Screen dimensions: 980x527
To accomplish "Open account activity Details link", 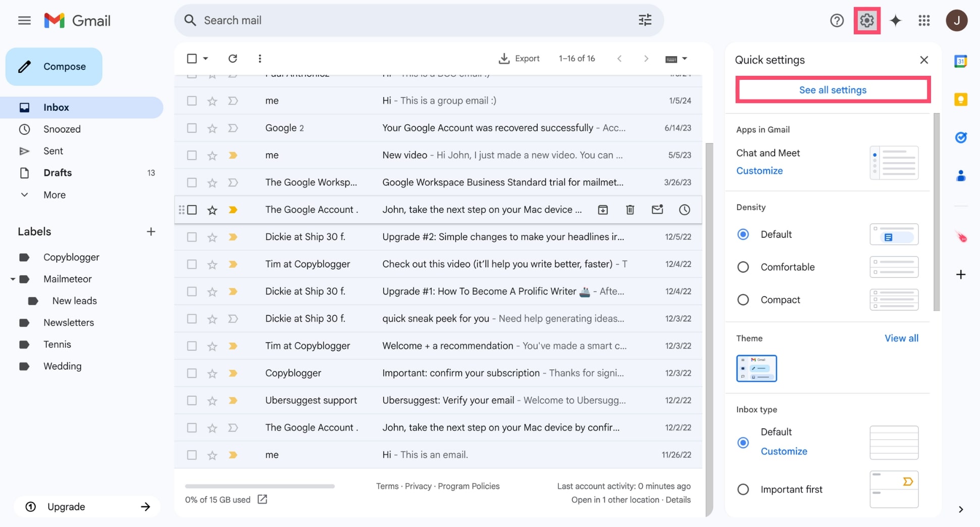I will (x=678, y=500).
